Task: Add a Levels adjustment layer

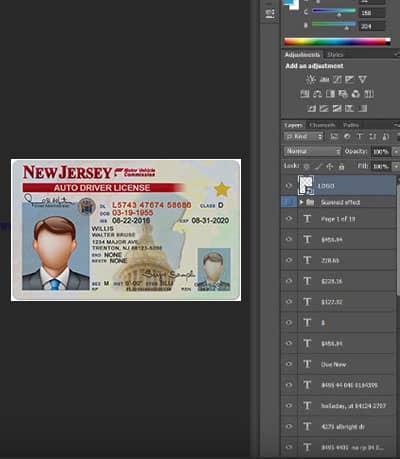Action: (324, 79)
